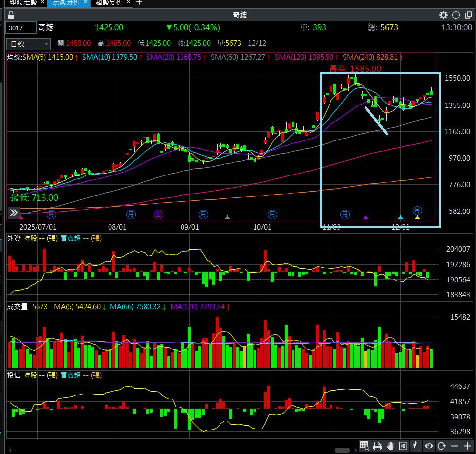Click the candlestick chart type icon
Viewport: 476px width, 454px height.
tap(416, 446)
